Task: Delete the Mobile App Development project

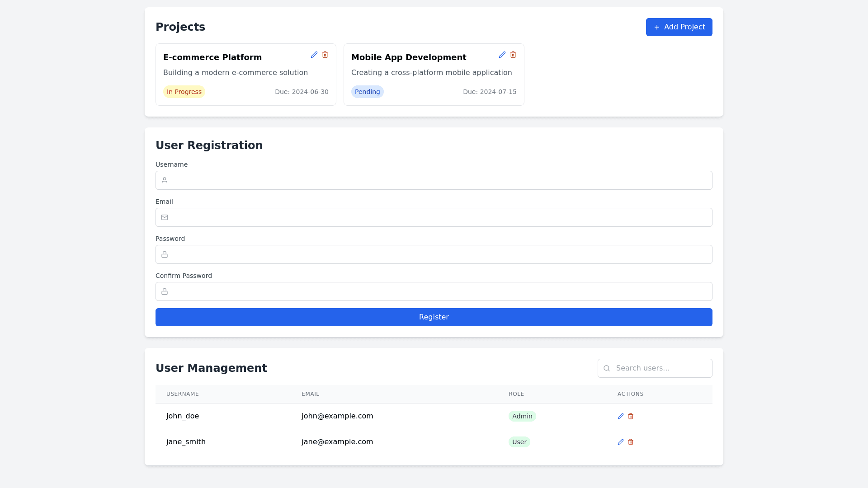Action: (513, 55)
